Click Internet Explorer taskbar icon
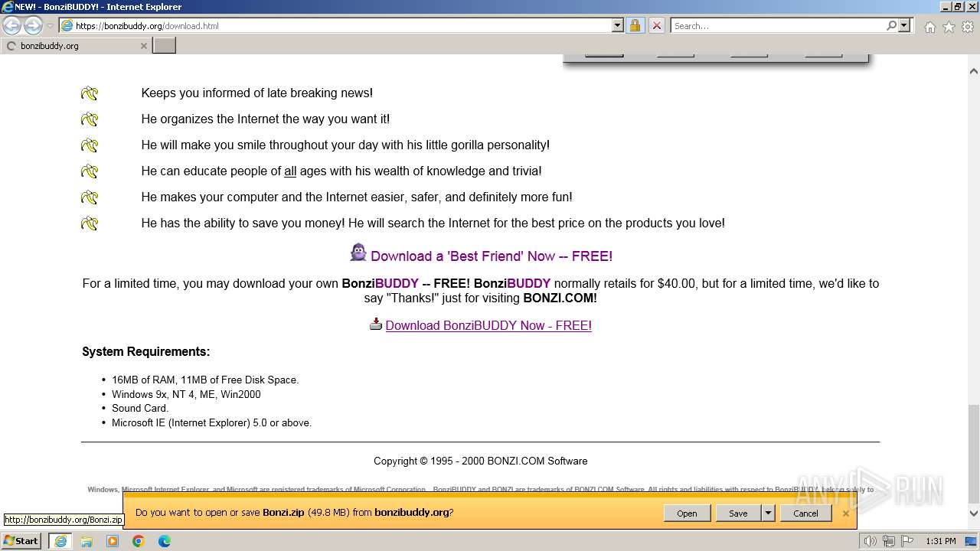The height and width of the screenshot is (551, 980). 60,541
